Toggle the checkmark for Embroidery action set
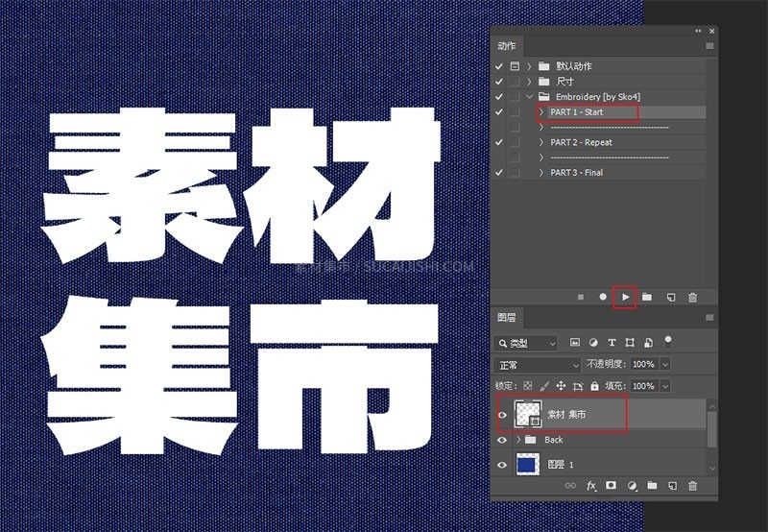This screenshot has width=768, height=532. tap(498, 96)
